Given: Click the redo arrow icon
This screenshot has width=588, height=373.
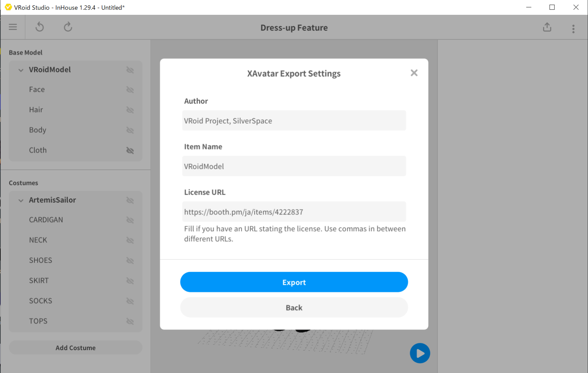Looking at the screenshot, I should (x=68, y=27).
